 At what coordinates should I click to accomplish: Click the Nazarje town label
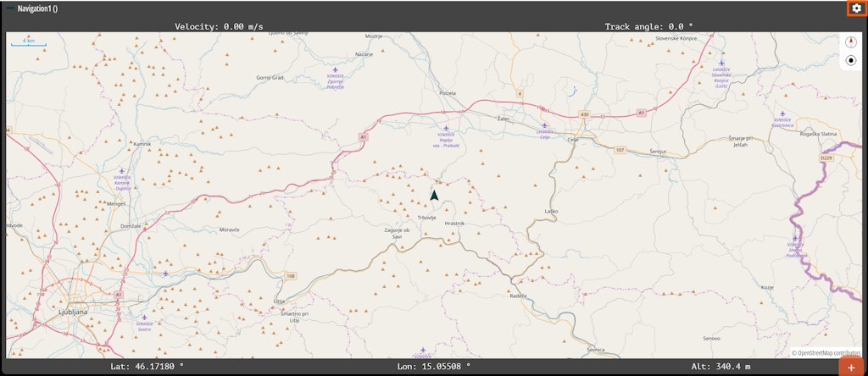point(364,54)
